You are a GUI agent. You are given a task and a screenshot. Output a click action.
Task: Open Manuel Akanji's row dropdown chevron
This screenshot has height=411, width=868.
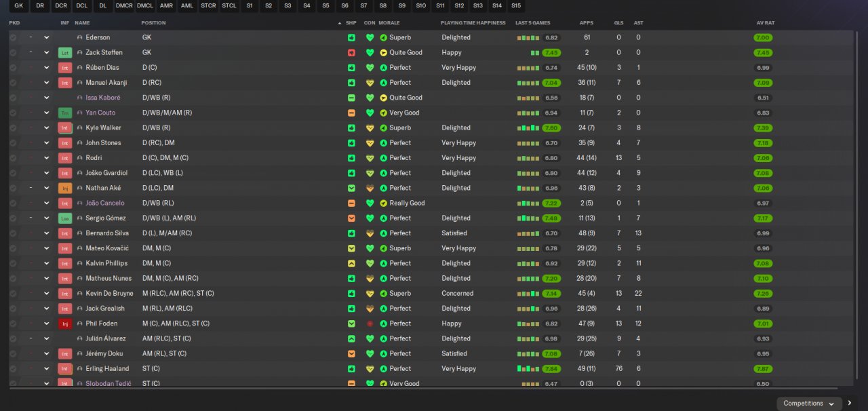(46, 83)
